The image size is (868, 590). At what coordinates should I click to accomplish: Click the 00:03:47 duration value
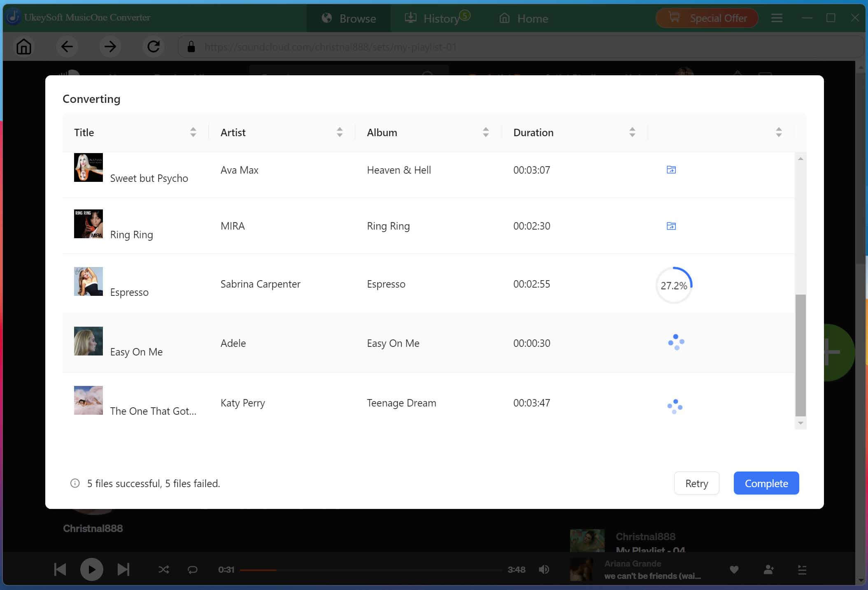tap(532, 403)
